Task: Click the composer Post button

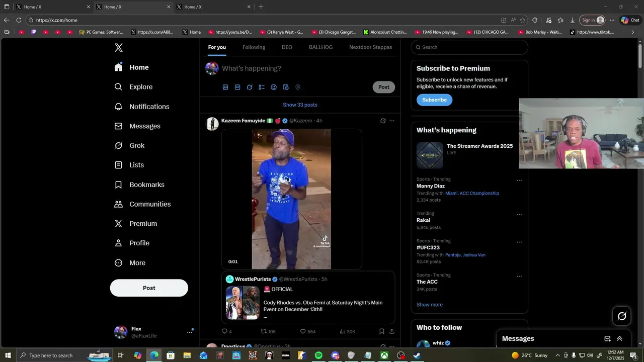Action: 384,87
